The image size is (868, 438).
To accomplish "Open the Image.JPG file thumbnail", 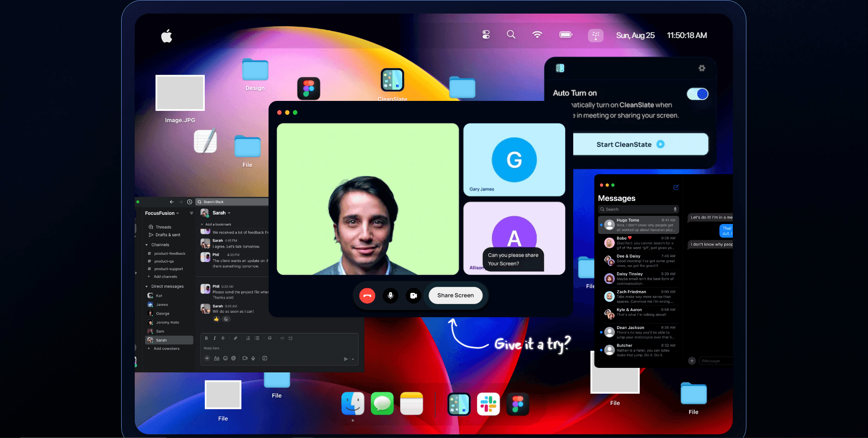I will [180, 93].
